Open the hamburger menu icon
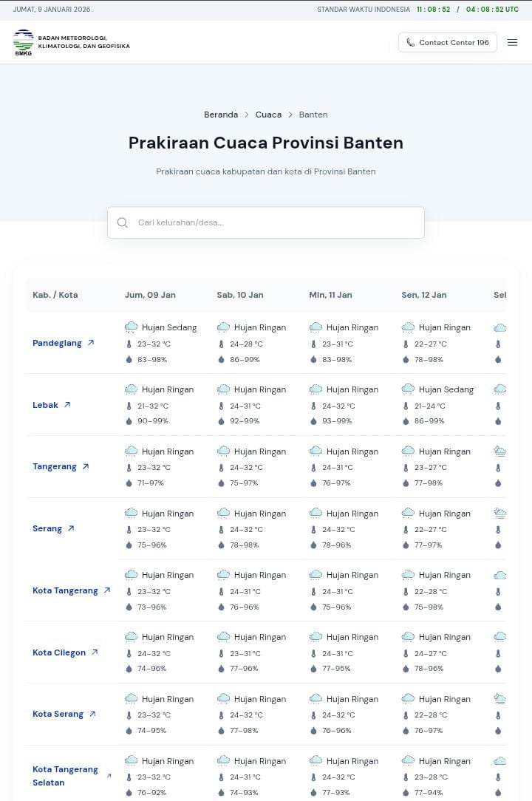This screenshot has width=532, height=801. pos(513,43)
